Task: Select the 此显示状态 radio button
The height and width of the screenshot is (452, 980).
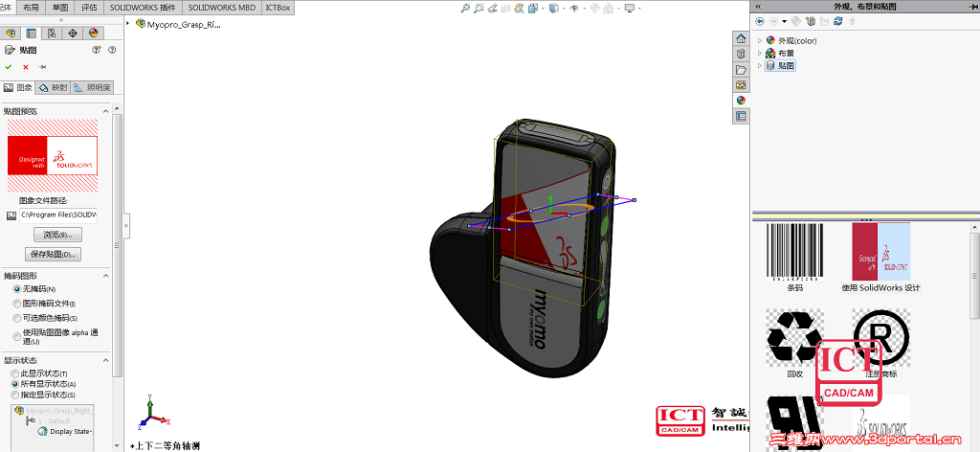Action: tap(15, 373)
